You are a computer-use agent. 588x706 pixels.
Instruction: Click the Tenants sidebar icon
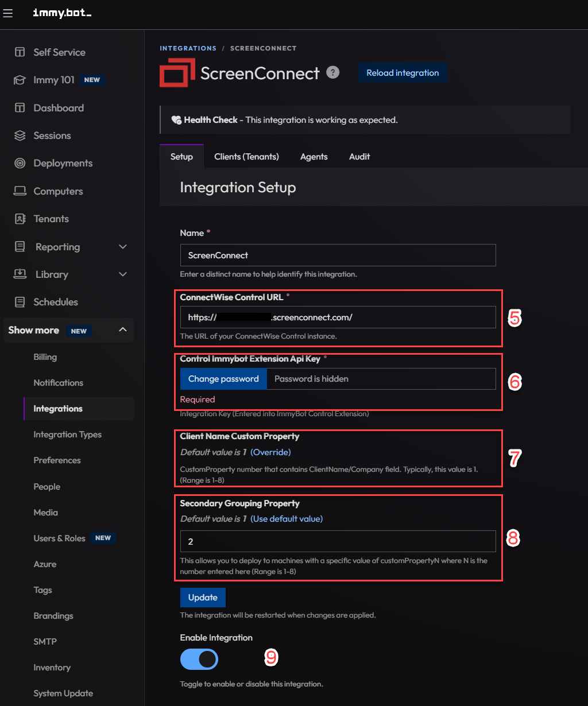(20, 219)
